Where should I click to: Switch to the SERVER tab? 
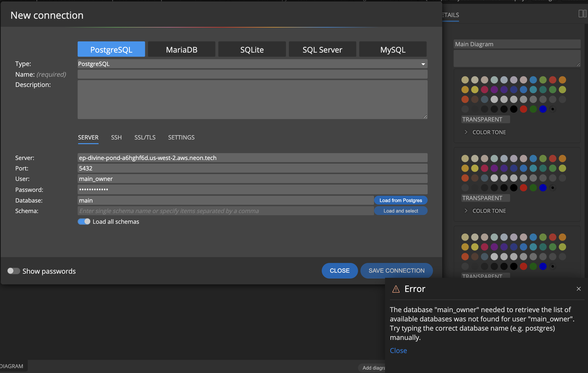(88, 137)
